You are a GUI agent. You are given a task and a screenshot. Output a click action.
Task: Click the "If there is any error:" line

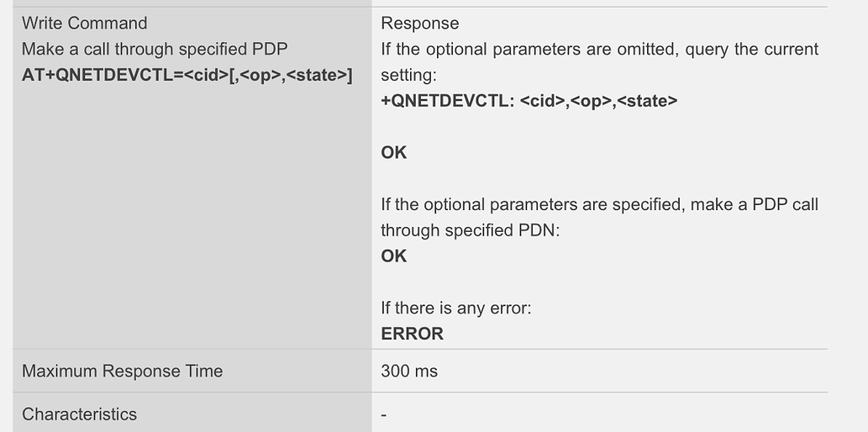(x=455, y=308)
